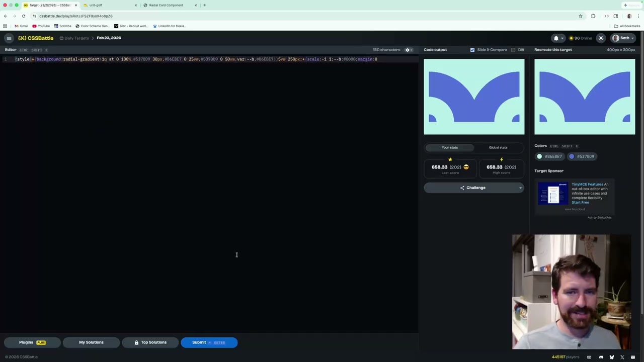Reload the page
This screenshot has height=362, width=644.
23,16
